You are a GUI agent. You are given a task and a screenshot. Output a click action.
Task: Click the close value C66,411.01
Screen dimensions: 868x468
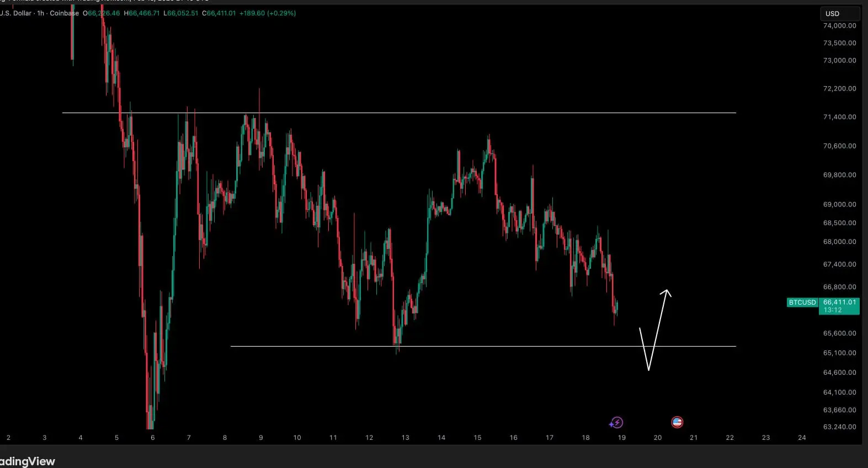click(219, 13)
